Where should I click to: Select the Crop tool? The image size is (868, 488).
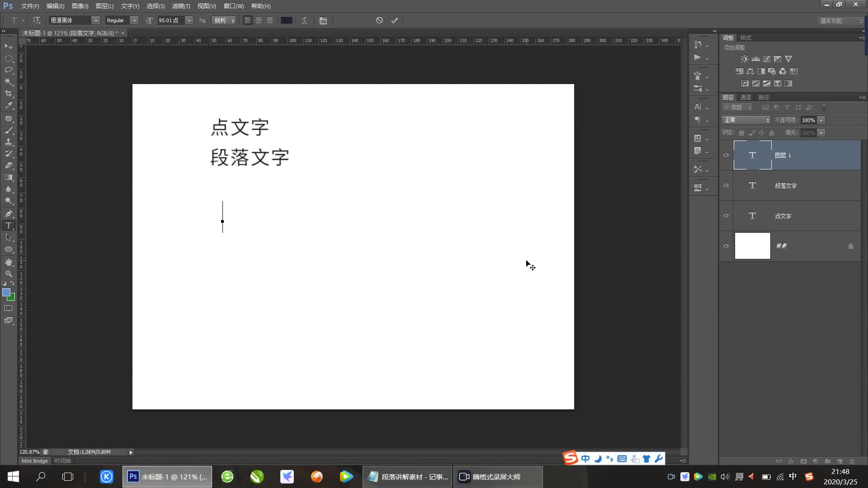click(9, 94)
